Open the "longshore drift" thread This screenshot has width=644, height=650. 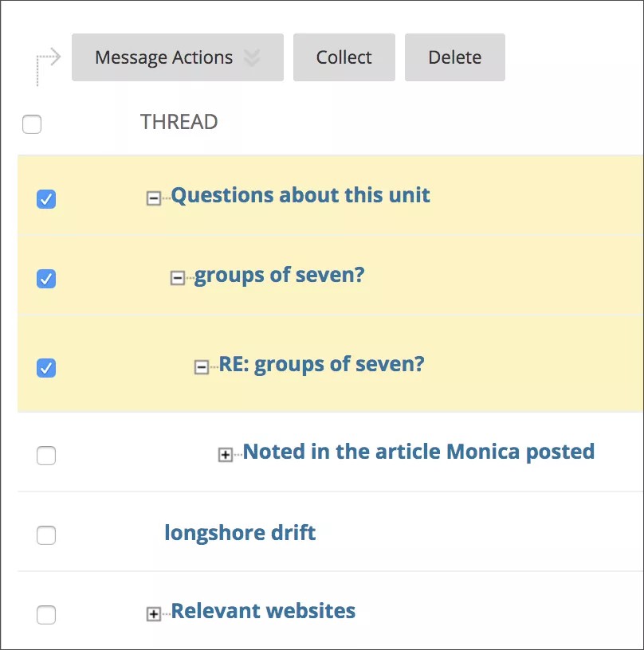240,533
